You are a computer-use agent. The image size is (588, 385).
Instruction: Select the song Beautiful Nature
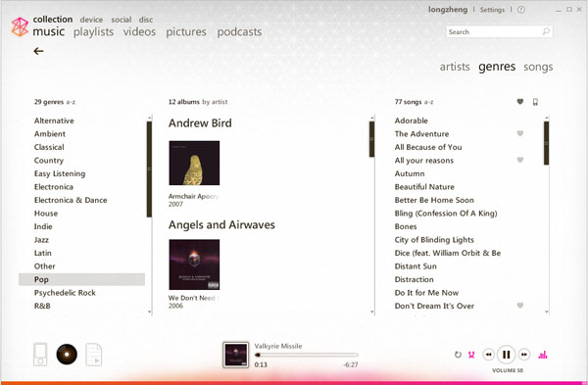[x=424, y=187]
